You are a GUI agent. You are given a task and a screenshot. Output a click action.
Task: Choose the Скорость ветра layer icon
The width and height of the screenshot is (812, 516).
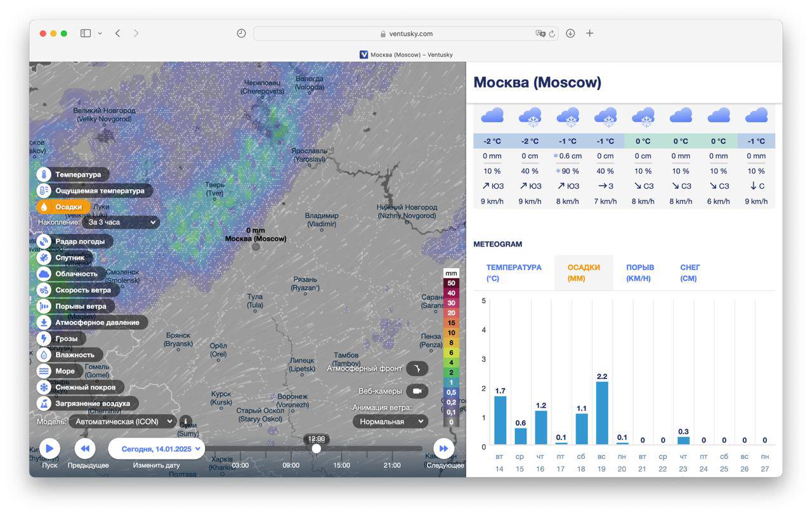43,290
